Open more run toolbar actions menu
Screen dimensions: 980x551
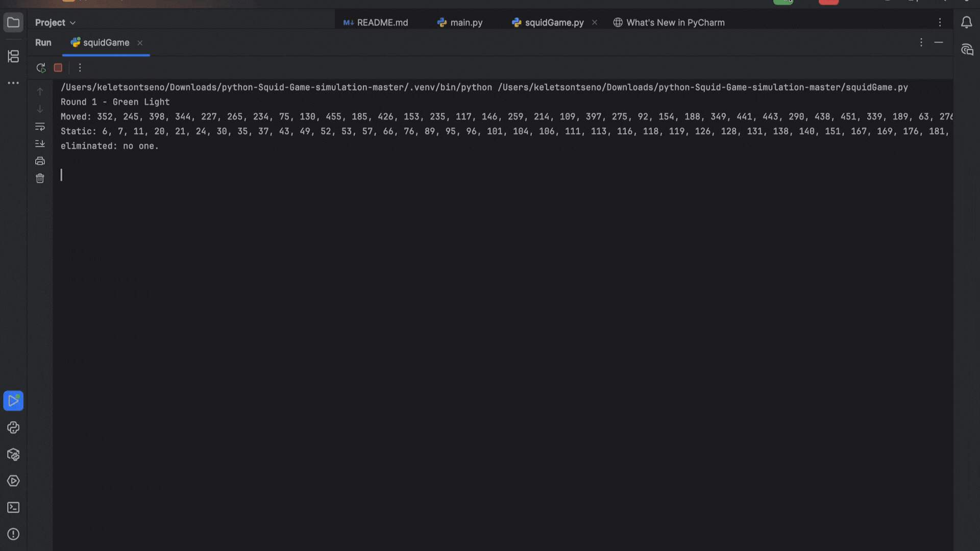pyautogui.click(x=80, y=68)
